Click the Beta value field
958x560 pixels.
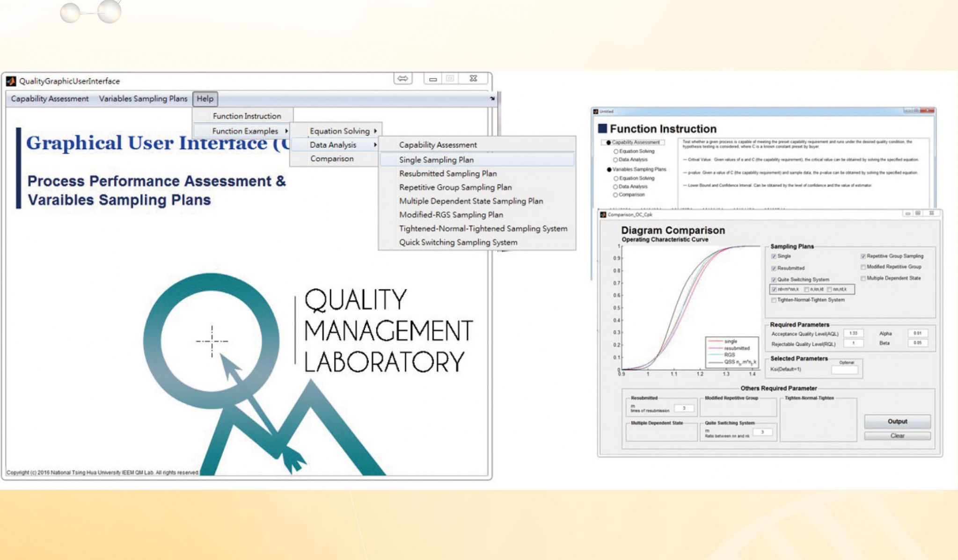pyautogui.click(x=917, y=343)
